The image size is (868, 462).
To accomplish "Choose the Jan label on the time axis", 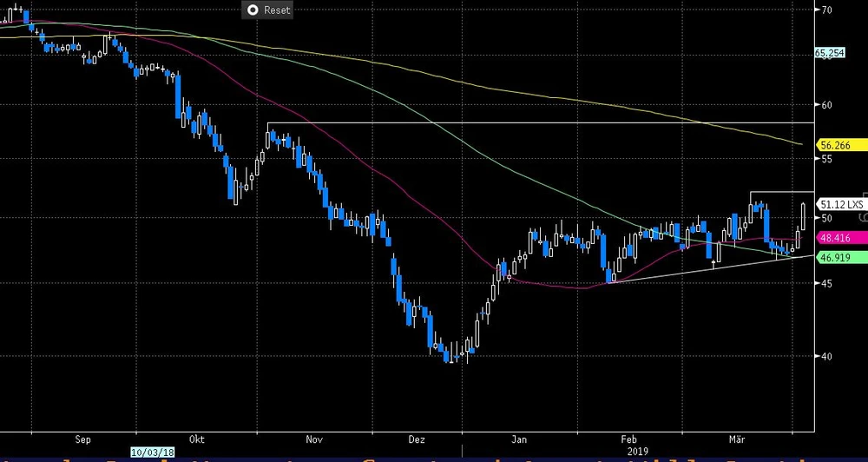I will click(x=519, y=439).
